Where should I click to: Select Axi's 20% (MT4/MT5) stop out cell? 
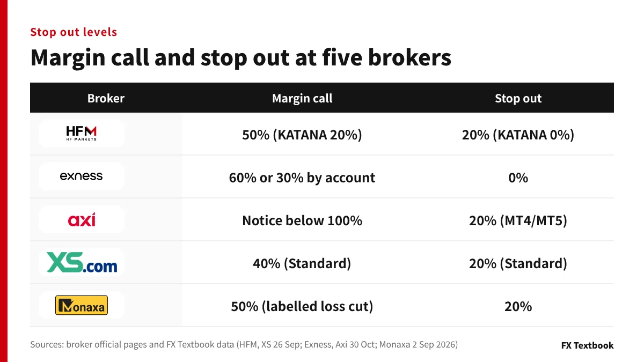(x=518, y=220)
